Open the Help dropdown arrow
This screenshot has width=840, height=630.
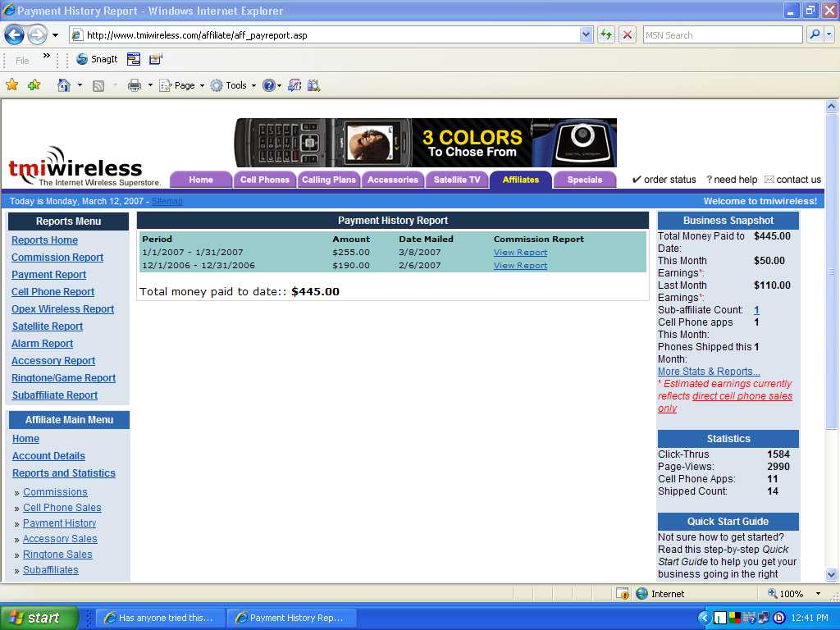tap(279, 85)
